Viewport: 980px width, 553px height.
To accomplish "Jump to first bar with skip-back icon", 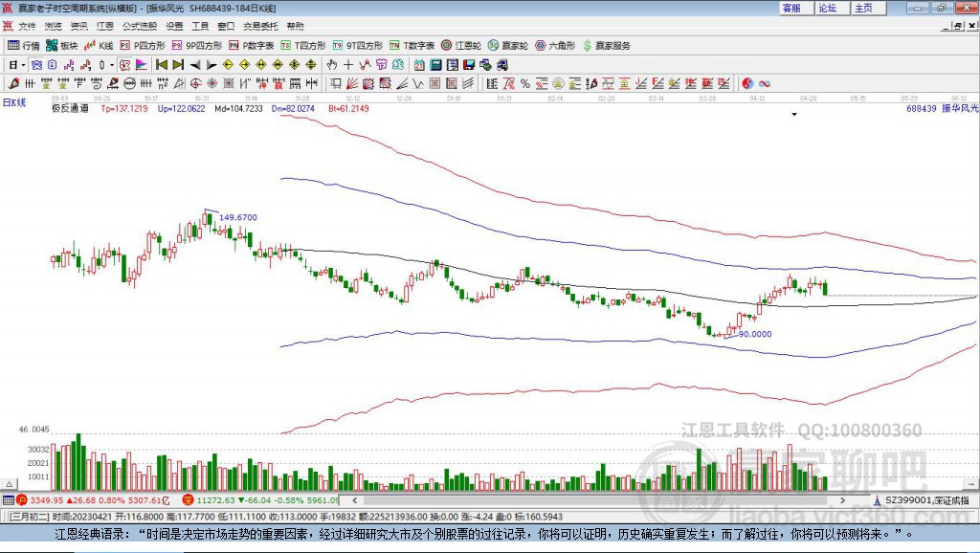I will 161,65.
